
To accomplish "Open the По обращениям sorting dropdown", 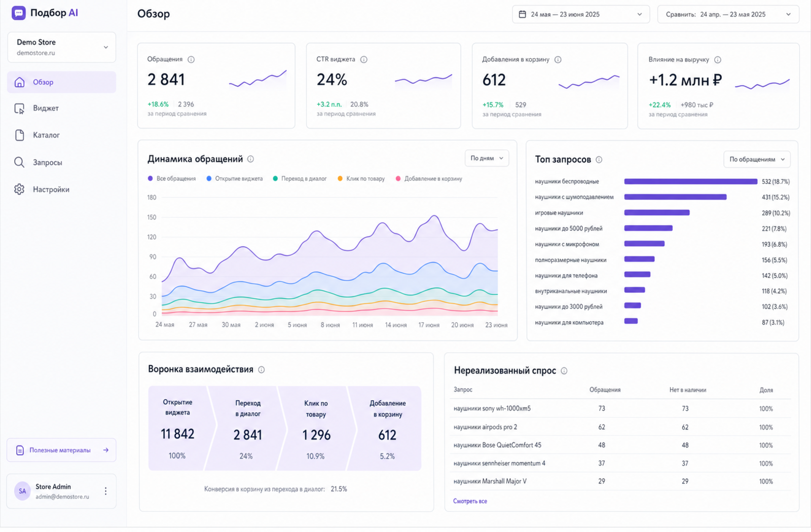I will [757, 159].
